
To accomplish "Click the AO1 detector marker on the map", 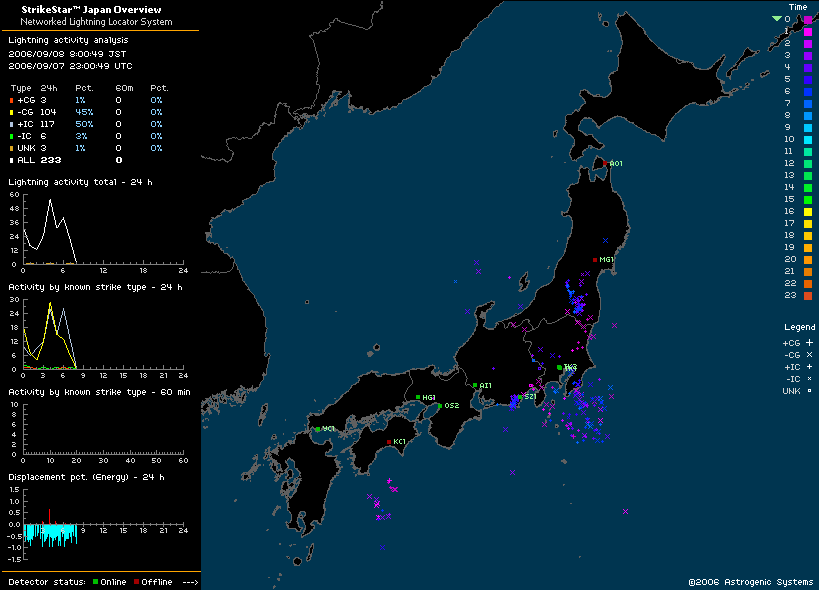I will click(606, 163).
